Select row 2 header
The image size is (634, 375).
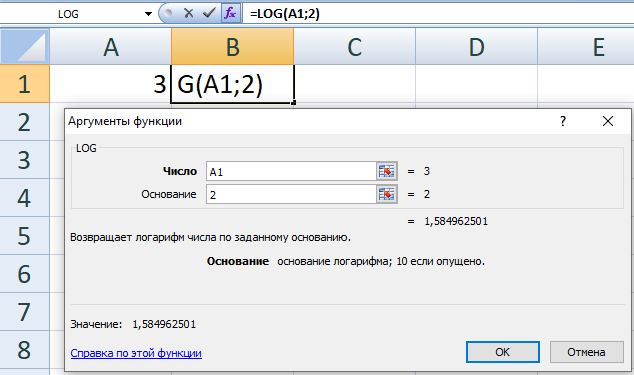tap(24, 122)
